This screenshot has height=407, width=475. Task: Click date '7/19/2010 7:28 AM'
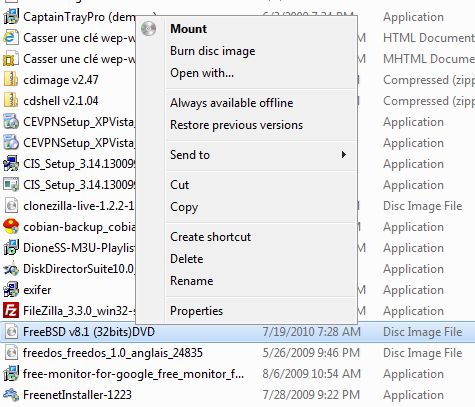click(312, 332)
